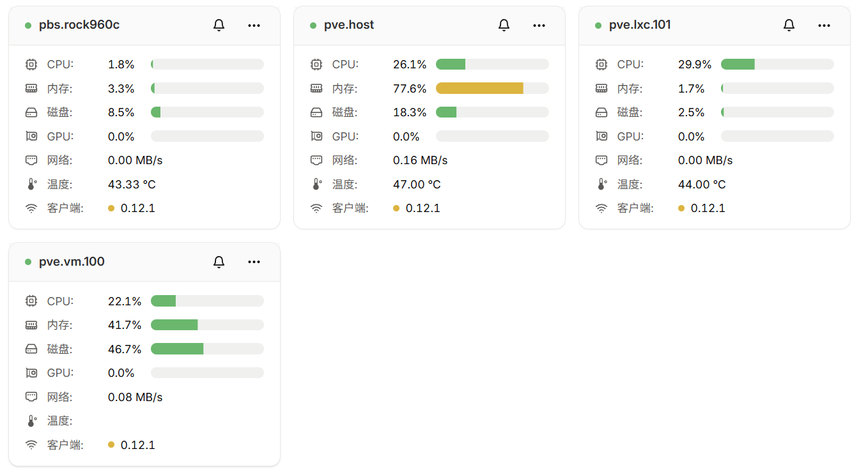
Task: Click the thermometer icon on pve.lxc.101
Action: 601,184
